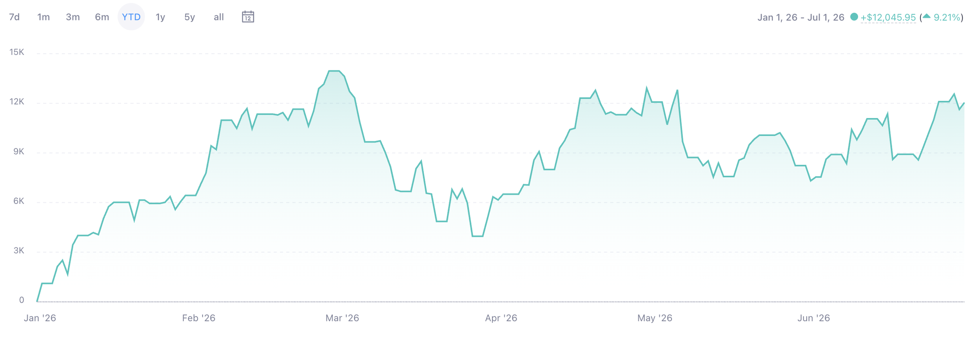Click the chart peak near Mar '26
The width and height of the screenshot is (980, 339).
point(334,71)
